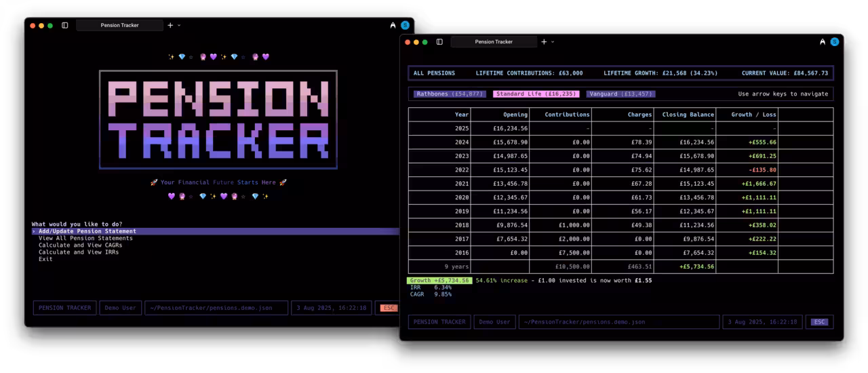Image resolution: width=868 pixels, height=373 pixels.
Task: Click the PENSION TRACKER status label in the right window
Action: tap(439, 322)
